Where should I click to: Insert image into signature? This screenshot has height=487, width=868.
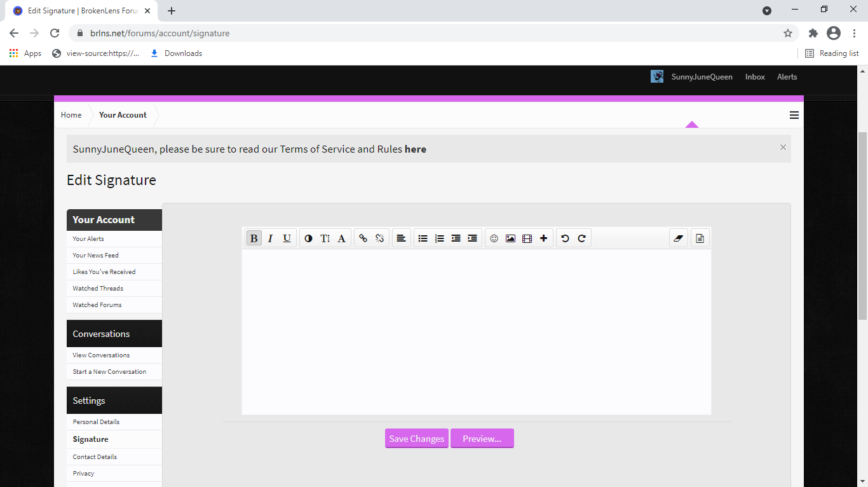(510, 238)
